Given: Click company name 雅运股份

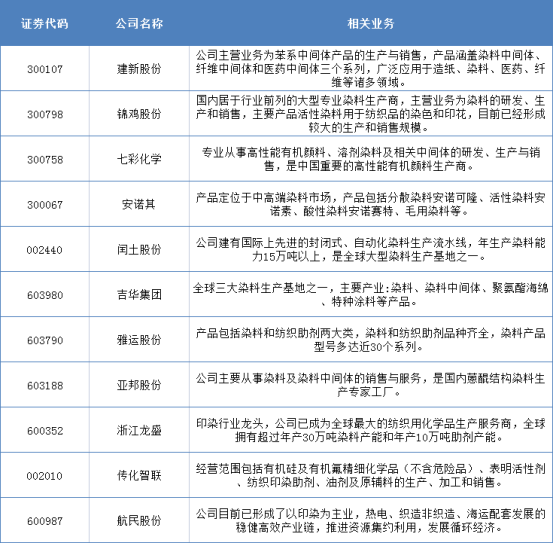Looking at the screenshot, I should pos(139,340).
